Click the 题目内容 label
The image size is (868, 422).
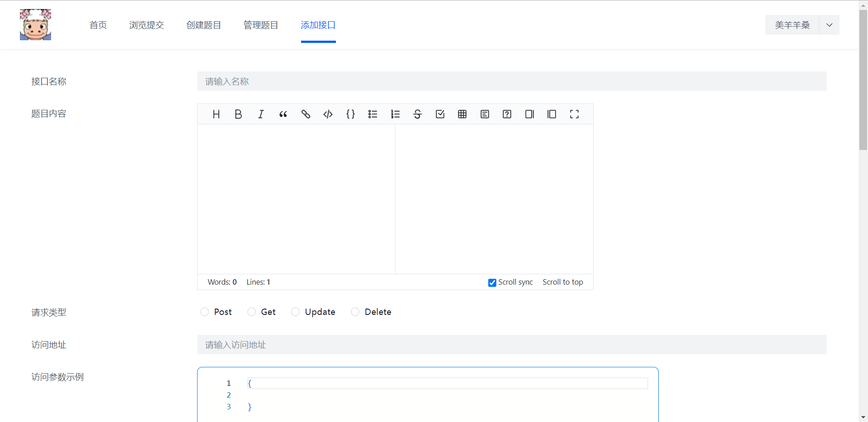(x=49, y=113)
